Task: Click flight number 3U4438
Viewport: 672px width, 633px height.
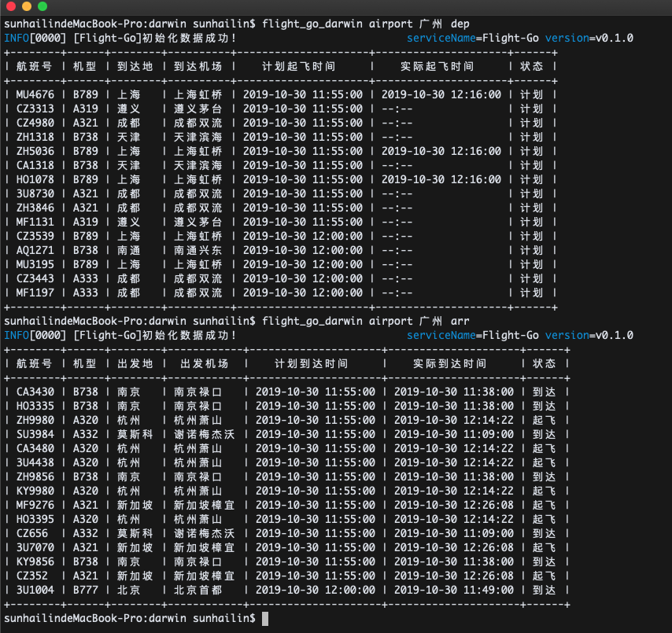Action: point(35,462)
